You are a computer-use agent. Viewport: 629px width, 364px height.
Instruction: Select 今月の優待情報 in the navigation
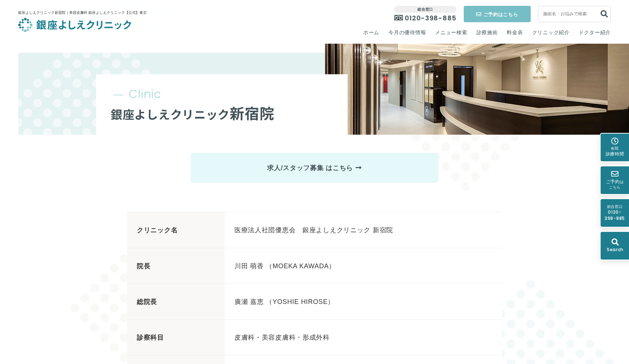coord(407,32)
